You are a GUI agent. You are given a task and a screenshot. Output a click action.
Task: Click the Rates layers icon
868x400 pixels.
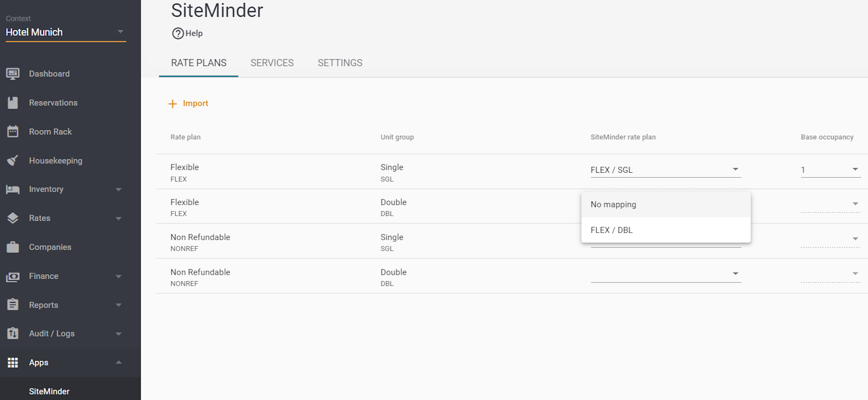tap(13, 218)
